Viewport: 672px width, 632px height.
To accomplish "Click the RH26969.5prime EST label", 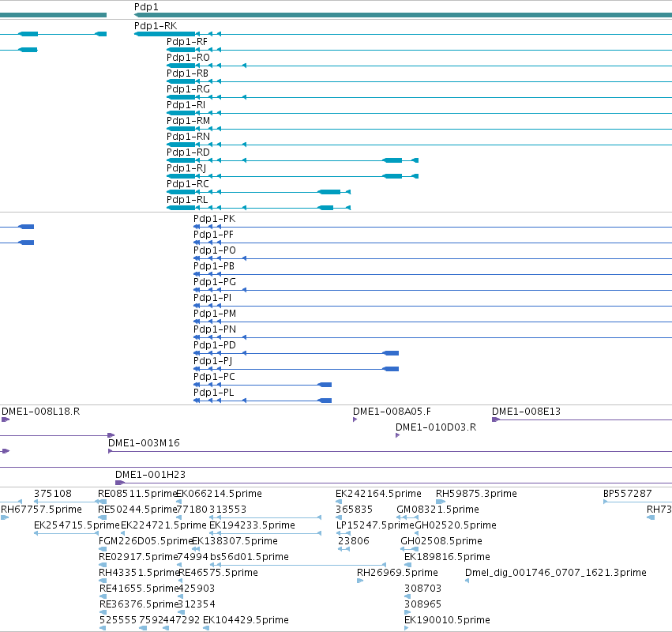I will (x=397, y=574).
